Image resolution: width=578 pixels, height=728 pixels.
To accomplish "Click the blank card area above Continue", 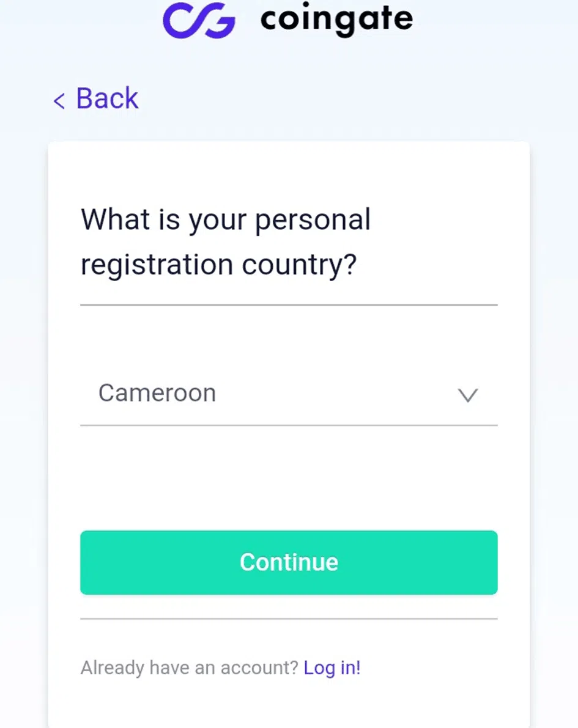I will pyautogui.click(x=289, y=478).
